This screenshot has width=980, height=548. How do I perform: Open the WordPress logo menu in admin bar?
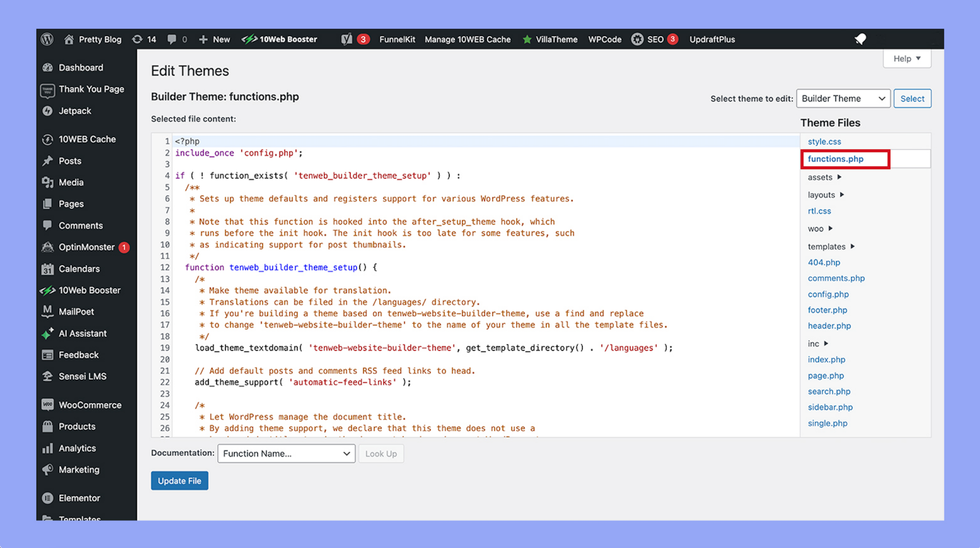point(47,39)
